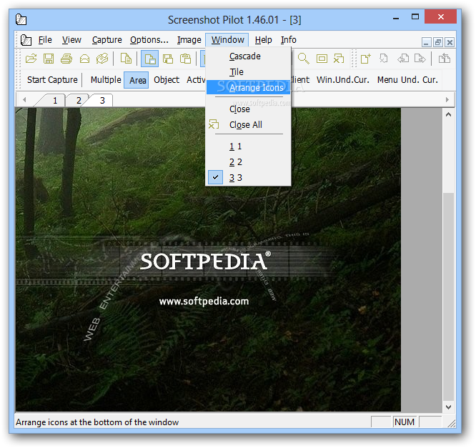Open the Capture menu
This screenshot has height=448, width=476.
click(107, 40)
